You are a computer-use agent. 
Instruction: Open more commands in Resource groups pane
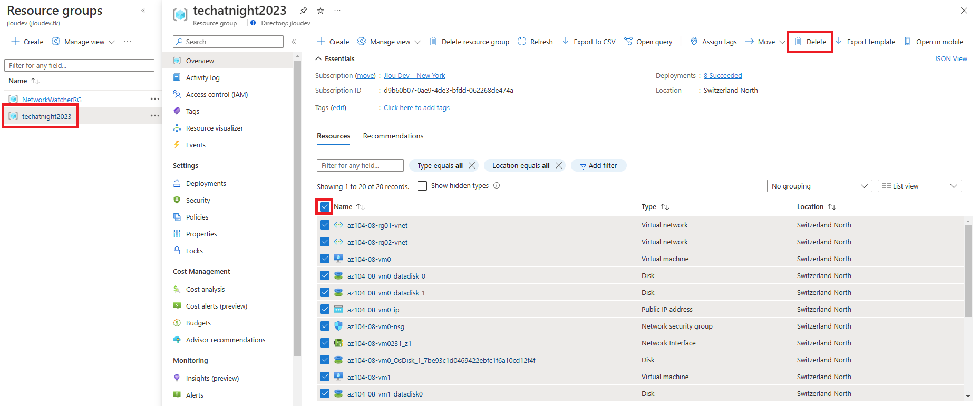[x=128, y=41]
